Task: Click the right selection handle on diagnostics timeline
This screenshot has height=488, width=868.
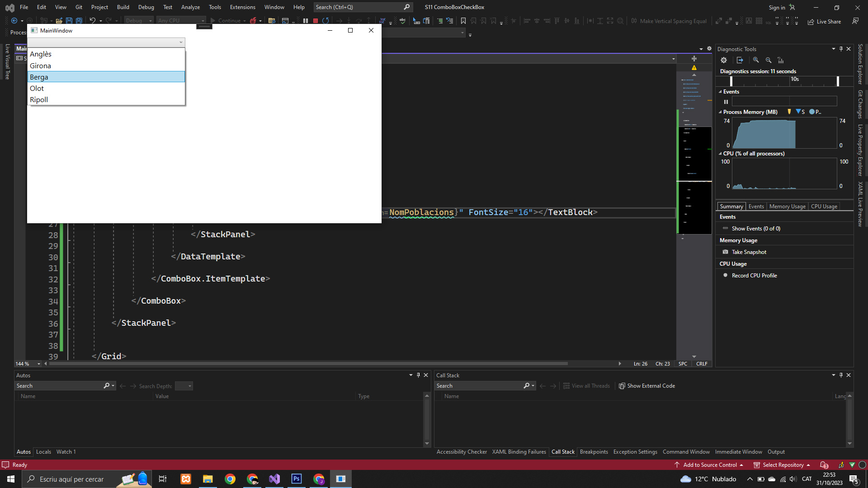Action: 838,81
